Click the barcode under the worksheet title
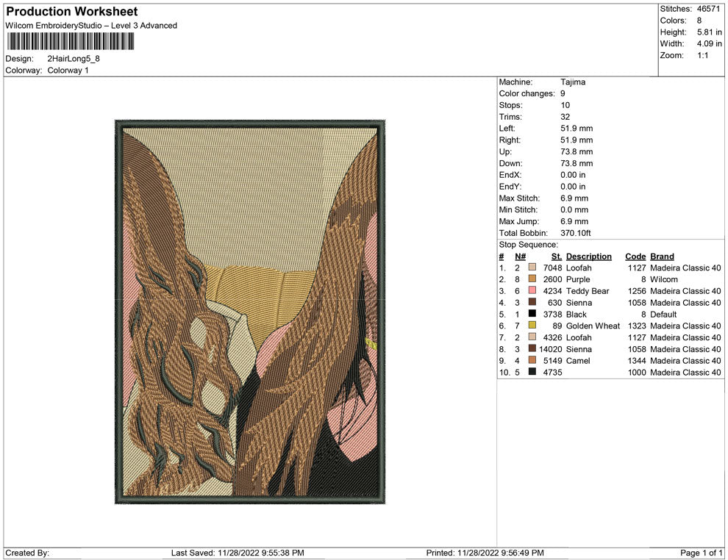The height and width of the screenshot is (560, 728). pos(71,42)
